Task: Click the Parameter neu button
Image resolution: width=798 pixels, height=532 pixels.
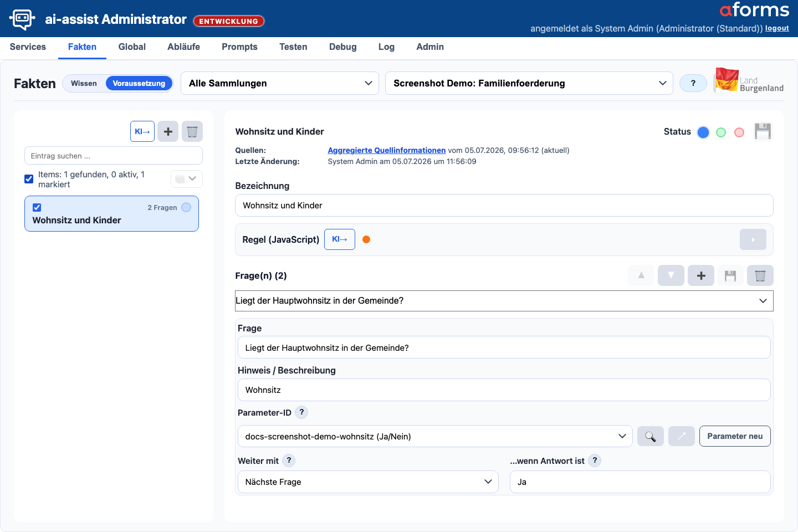Action: coord(735,436)
